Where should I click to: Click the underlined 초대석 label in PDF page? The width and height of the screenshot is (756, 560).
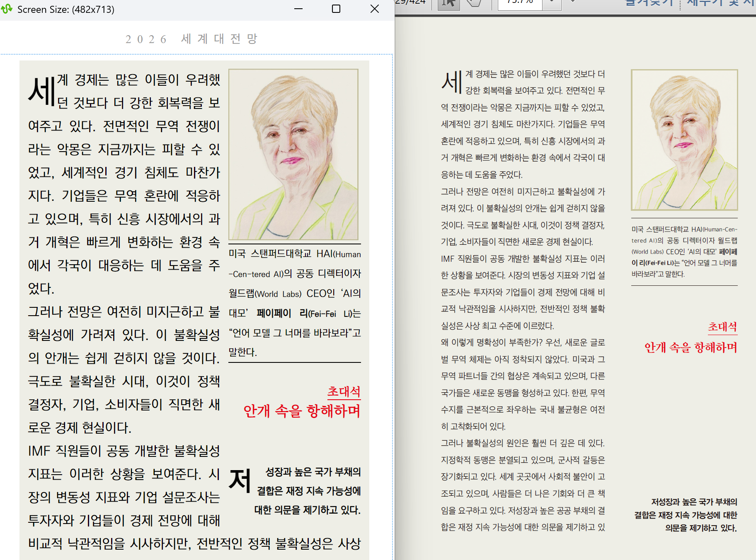click(722, 327)
